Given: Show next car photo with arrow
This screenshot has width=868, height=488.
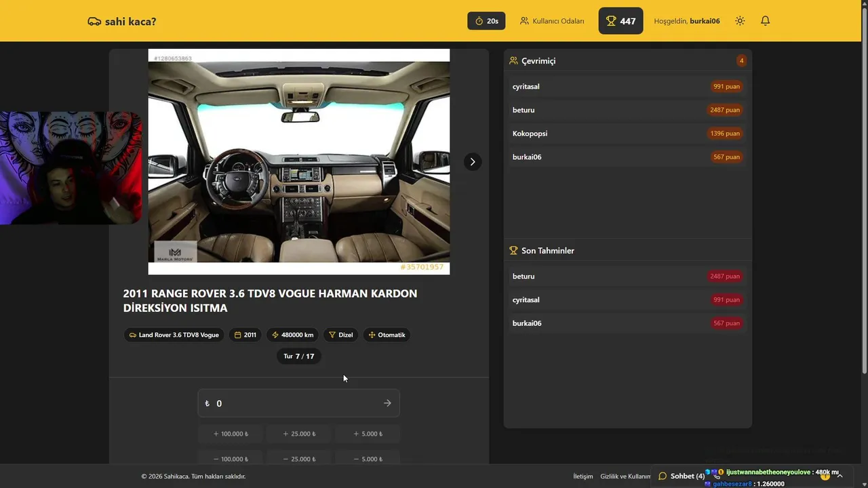Looking at the screenshot, I should point(473,161).
